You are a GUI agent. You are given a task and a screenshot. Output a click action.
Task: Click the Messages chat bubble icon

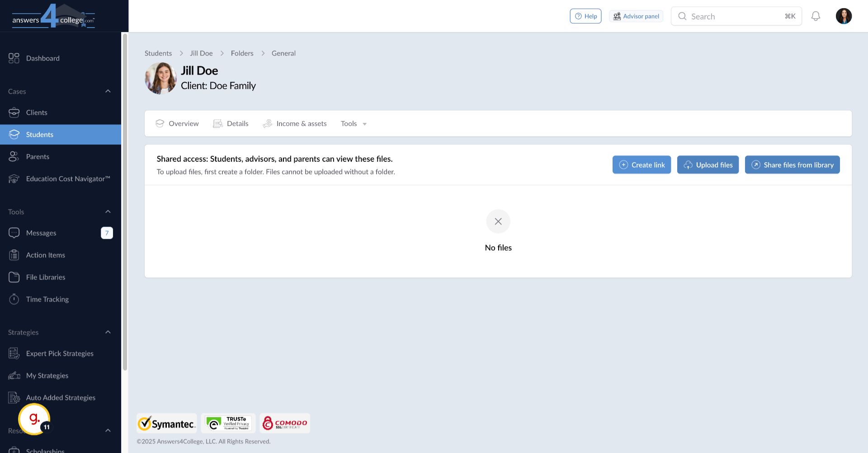point(14,233)
